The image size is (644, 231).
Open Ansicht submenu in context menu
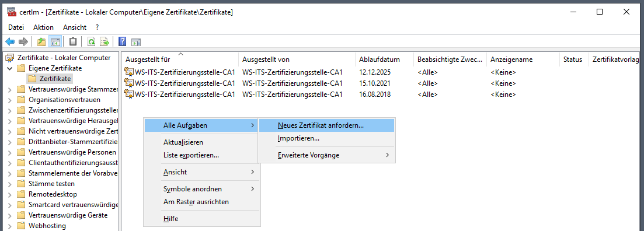pyautogui.click(x=201, y=172)
